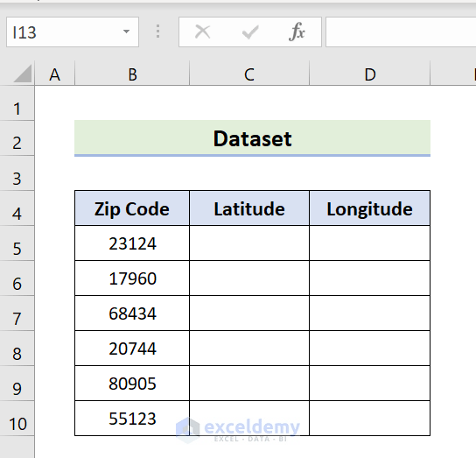Click into the formula bar input
Viewport: 476px width, 458px height.
click(401, 32)
